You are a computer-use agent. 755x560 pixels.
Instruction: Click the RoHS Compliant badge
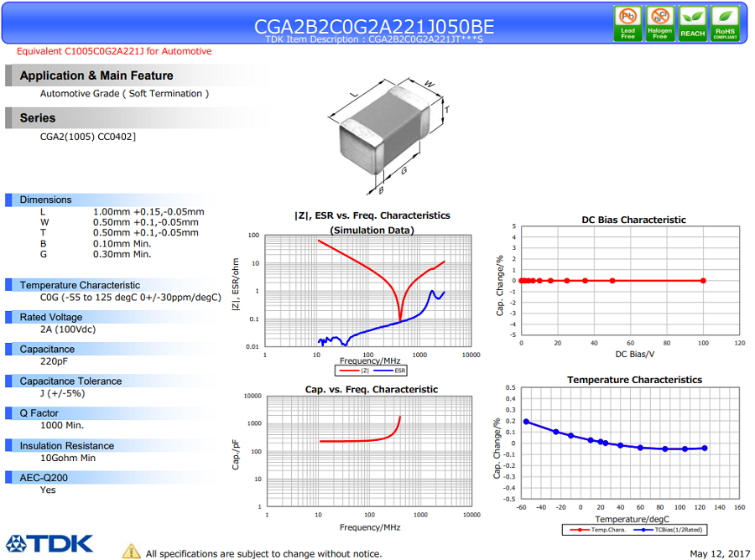coord(725,23)
